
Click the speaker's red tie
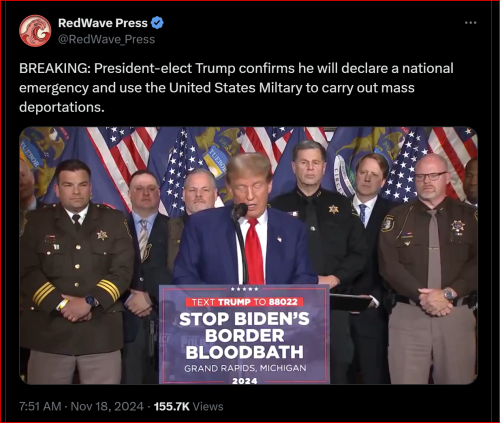click(254, 251)
